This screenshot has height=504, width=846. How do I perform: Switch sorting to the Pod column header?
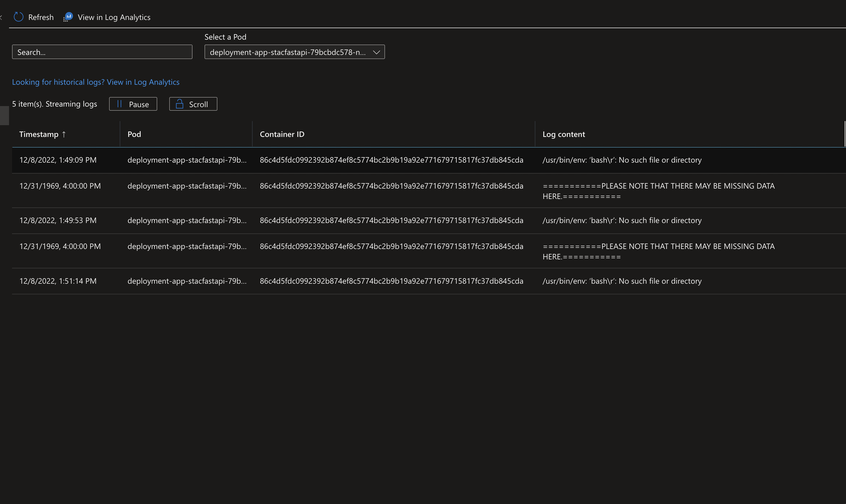[134, 134]
